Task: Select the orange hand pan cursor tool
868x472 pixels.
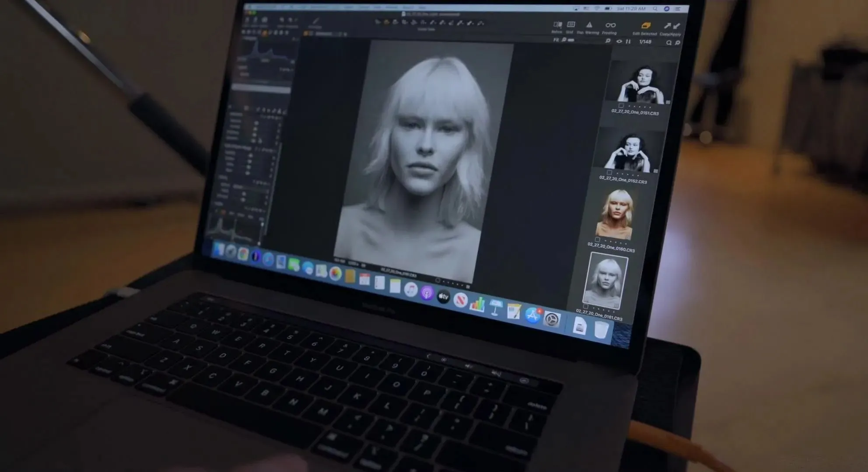Action: pyautogui.click(x=386, y=22)
